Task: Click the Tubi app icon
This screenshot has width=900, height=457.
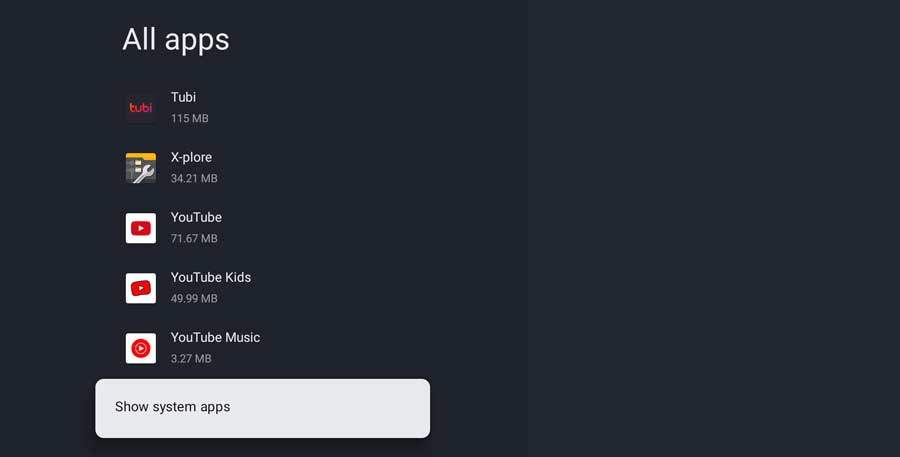Action: (141, 108)
